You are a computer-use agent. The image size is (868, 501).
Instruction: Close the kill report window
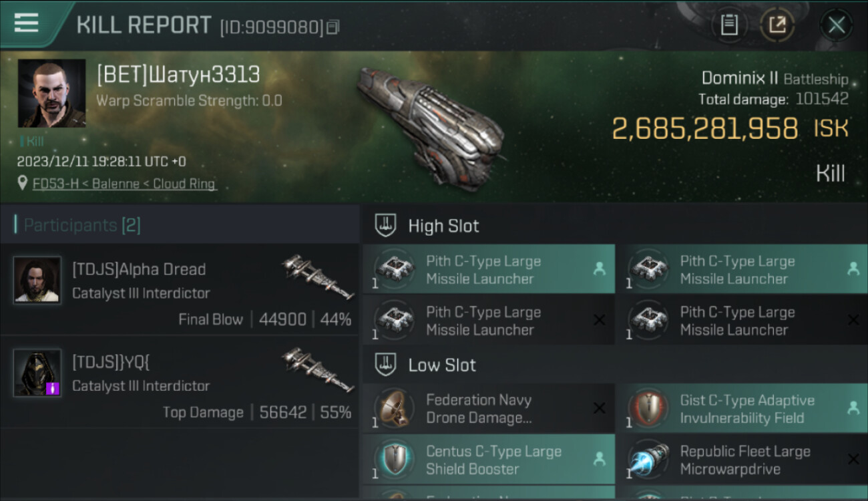(x=836, y=26)
